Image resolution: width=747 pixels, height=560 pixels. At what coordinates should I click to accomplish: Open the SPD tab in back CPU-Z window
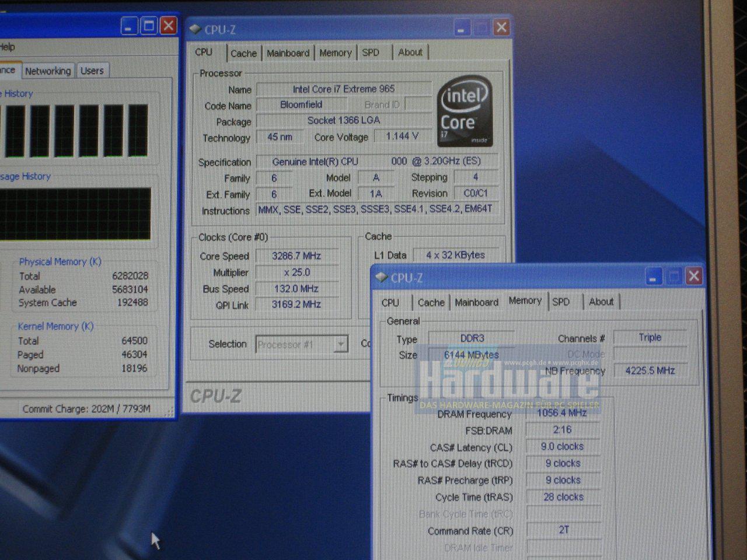click(x=371, y=52)
